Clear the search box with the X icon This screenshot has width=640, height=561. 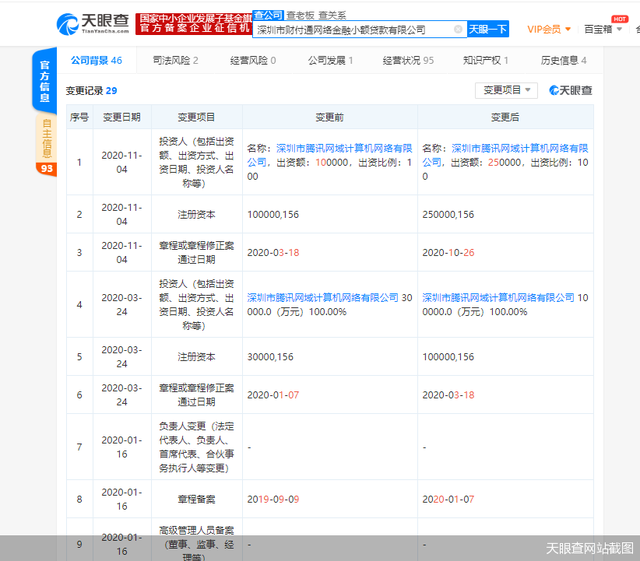[x=458, y=29]
